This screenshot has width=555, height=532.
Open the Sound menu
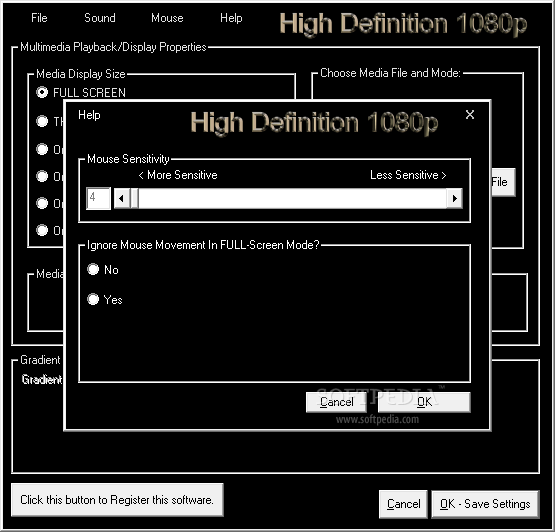point(100,18)
